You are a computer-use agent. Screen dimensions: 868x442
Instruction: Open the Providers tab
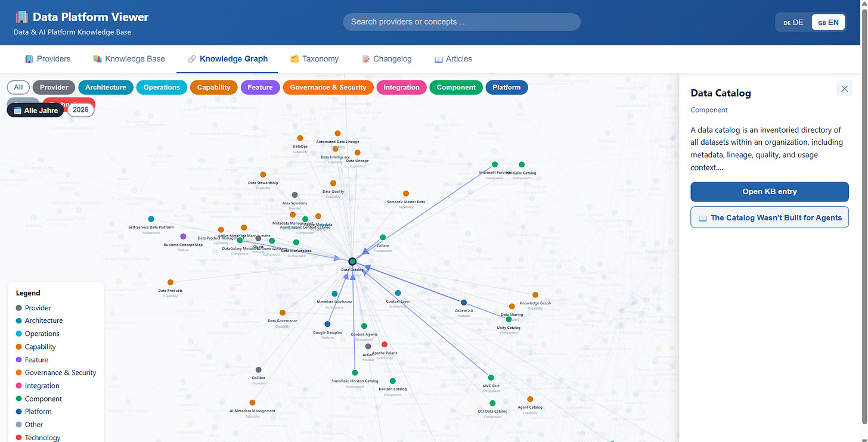point(48,59)
